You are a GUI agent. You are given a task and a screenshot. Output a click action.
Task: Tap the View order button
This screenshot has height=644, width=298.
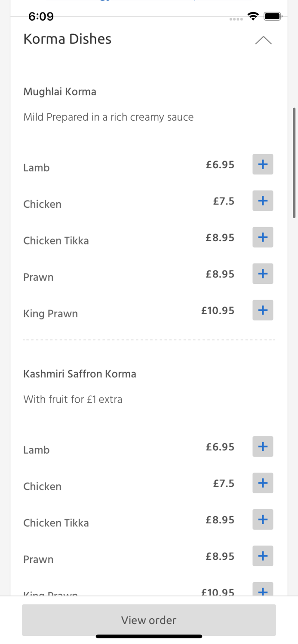[x=149, y=620]
